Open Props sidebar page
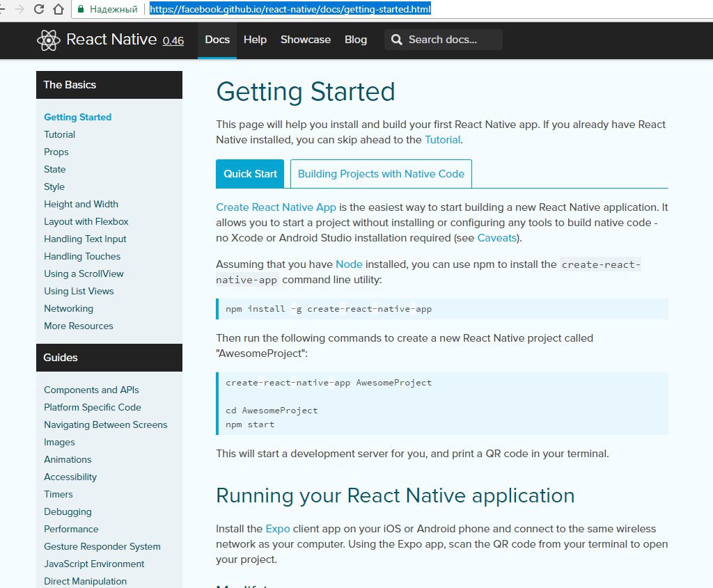Viewport: 713px width, 588px height. 56,152
